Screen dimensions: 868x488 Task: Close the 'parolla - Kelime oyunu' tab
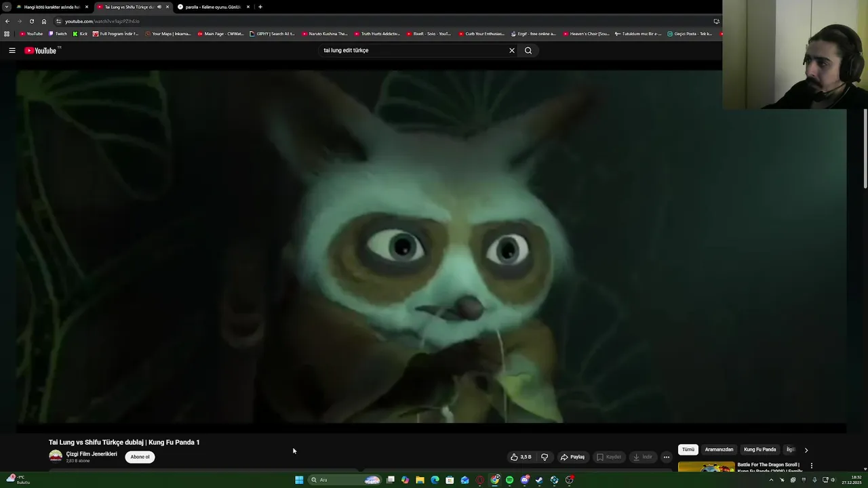[248, 7]
